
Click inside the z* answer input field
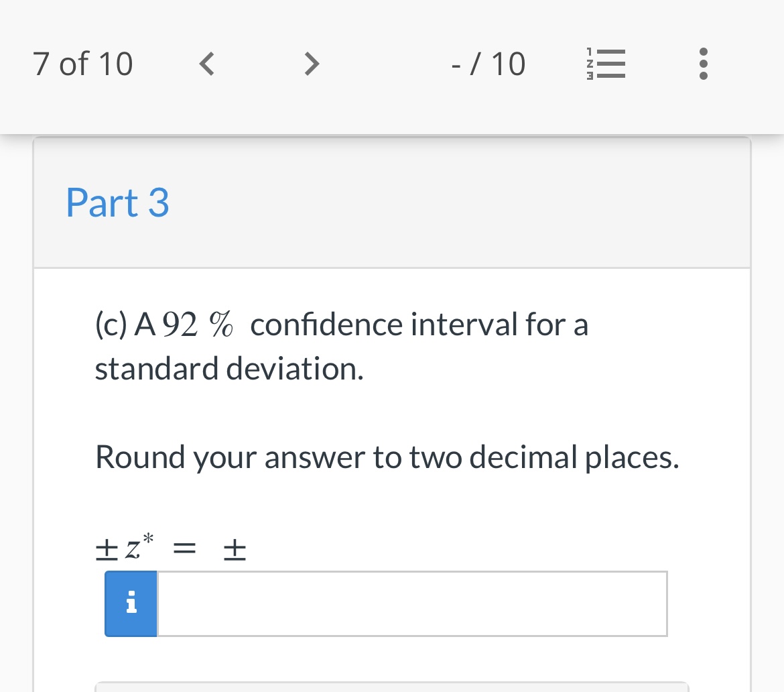point(412,603)
